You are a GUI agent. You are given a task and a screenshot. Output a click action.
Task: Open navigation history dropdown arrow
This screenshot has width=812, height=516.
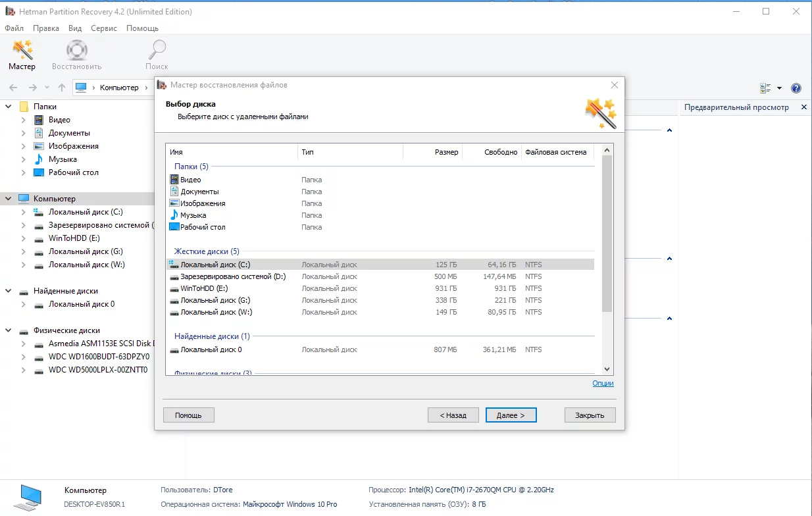(47, 88)
